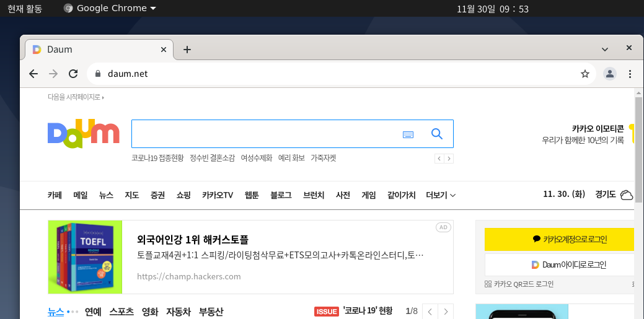Open the 블로그 menu item

[281, 195]
